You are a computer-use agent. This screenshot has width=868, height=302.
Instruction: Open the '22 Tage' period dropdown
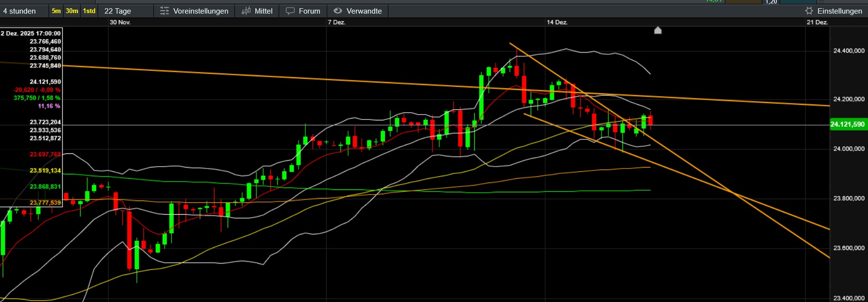(117, 11)
